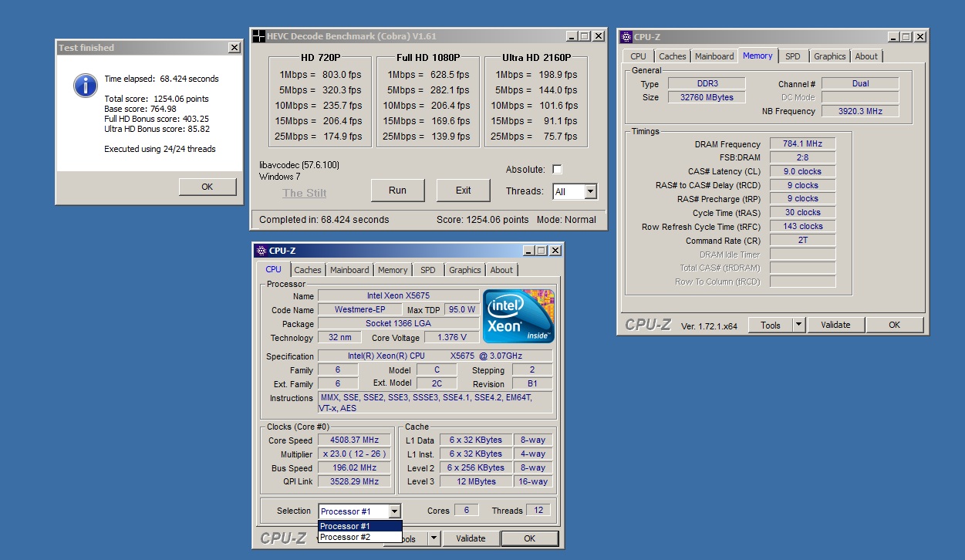Open About tab in the CPU window
The width and height of the screenshot is (965, 560).
point(501,270)
